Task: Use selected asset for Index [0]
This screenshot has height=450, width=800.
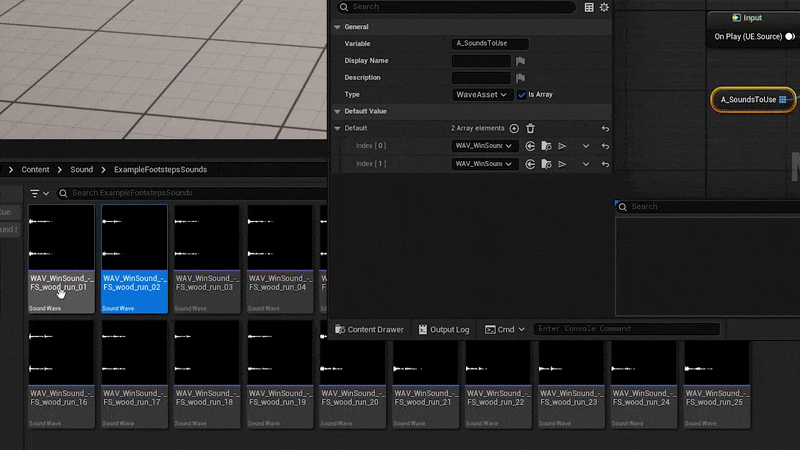Action: click(x=530, y=146)
